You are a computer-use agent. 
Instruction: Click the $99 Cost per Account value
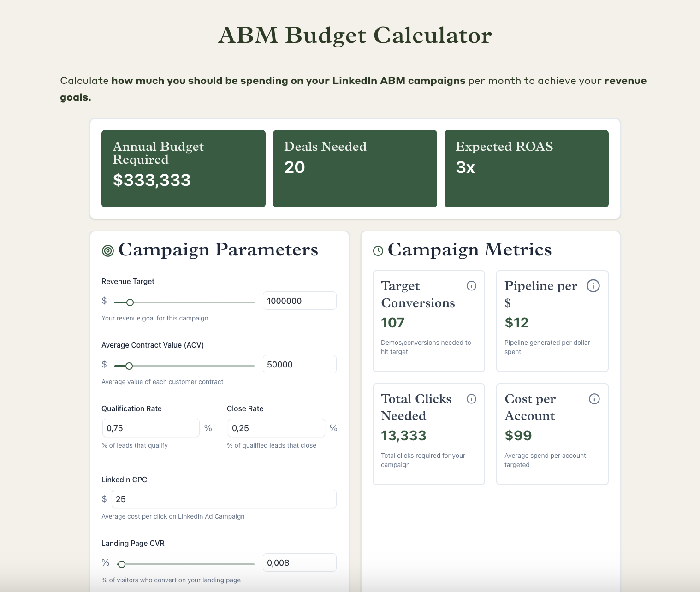point(518,435)
